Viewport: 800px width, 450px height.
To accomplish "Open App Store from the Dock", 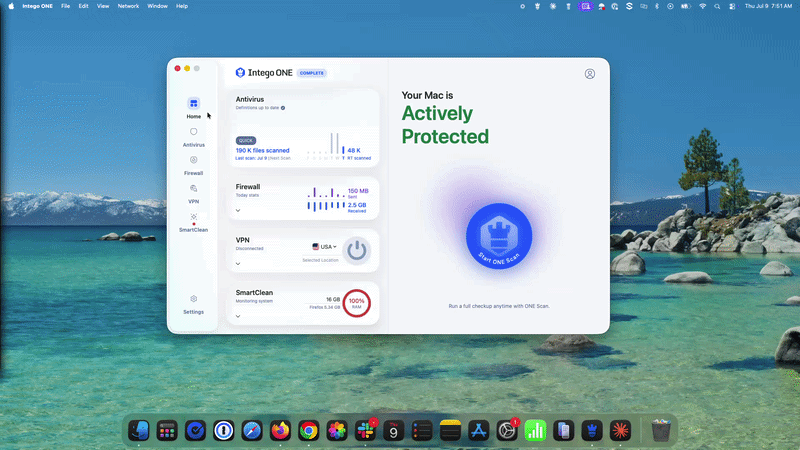I will click(479, 431).
